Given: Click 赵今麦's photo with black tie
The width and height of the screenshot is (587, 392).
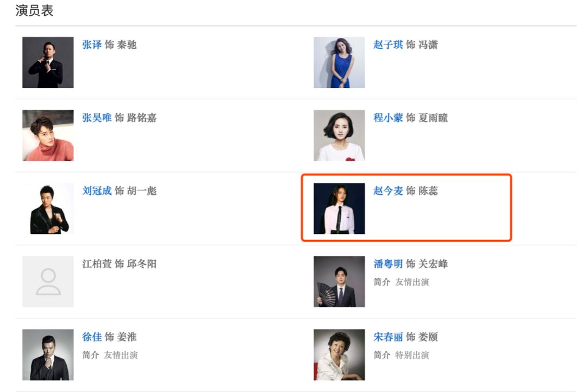Looking at the screenshot, I should point(339,208).
